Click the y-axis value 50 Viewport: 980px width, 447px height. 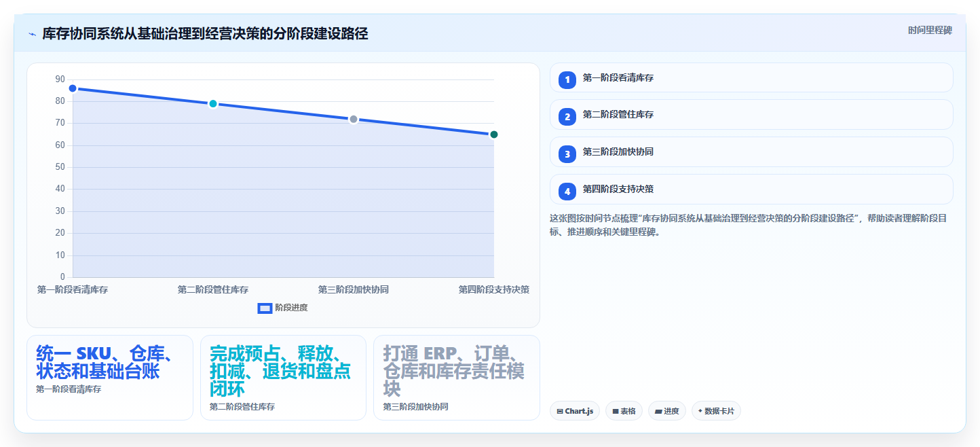[x=60, y=167]
